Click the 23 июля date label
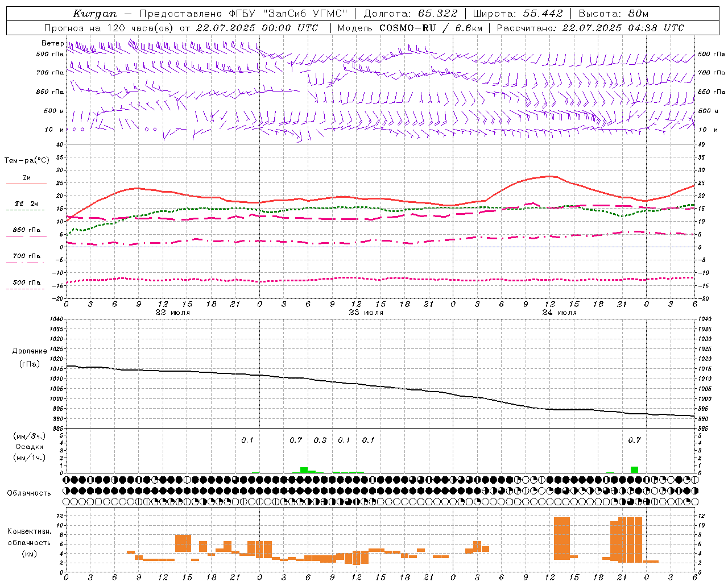 click(366, 313)
